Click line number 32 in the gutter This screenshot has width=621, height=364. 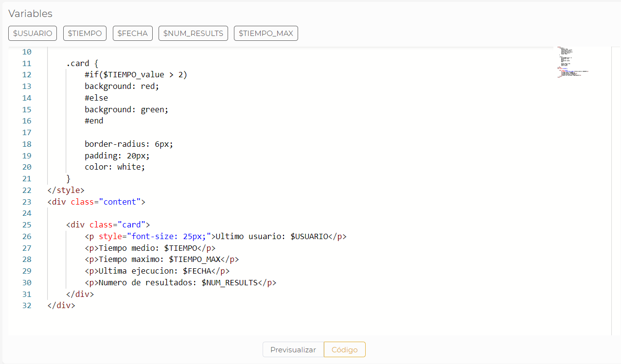coord(27,305)
